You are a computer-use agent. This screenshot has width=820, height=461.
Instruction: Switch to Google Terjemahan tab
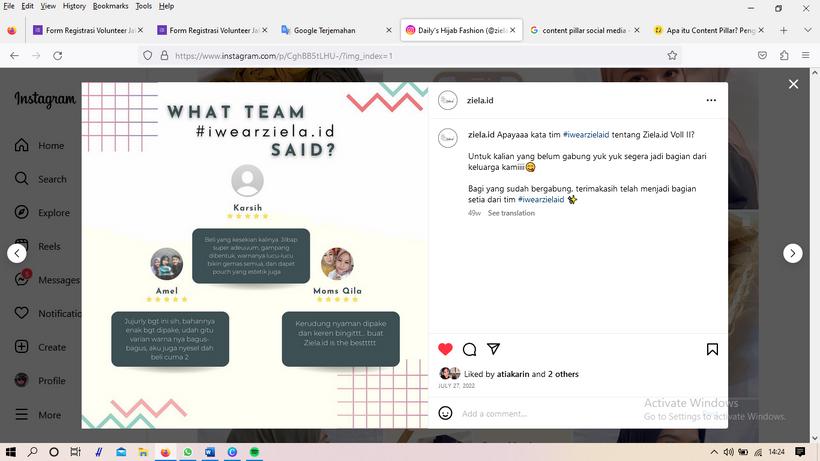[x=336, y=30]
